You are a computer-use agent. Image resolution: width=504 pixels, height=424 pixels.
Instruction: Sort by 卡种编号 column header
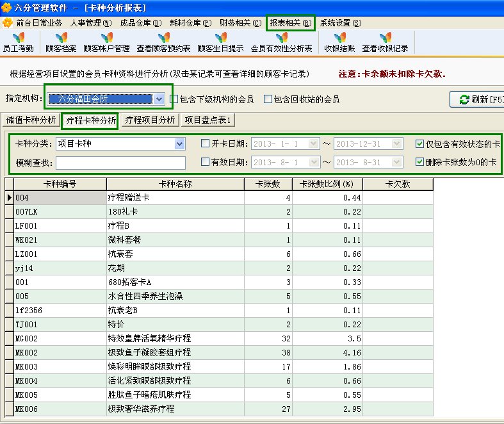(x=60, y=184)
